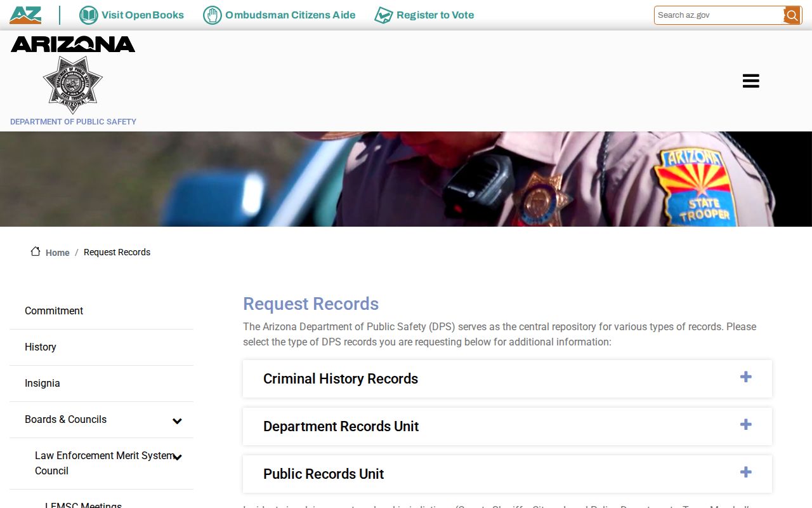Click the DPS star badge logo
Screen dimensions: 812x508
point(72,84)
